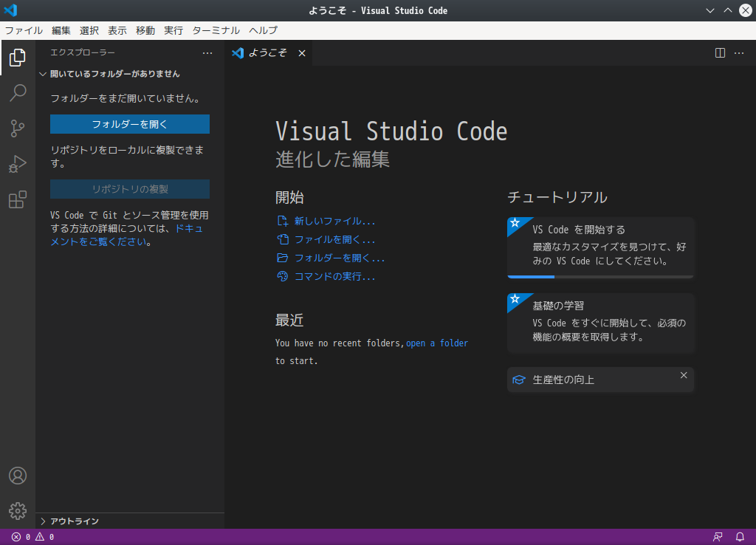Click the new file icon beside 新しいファイル

coord(283,221)
